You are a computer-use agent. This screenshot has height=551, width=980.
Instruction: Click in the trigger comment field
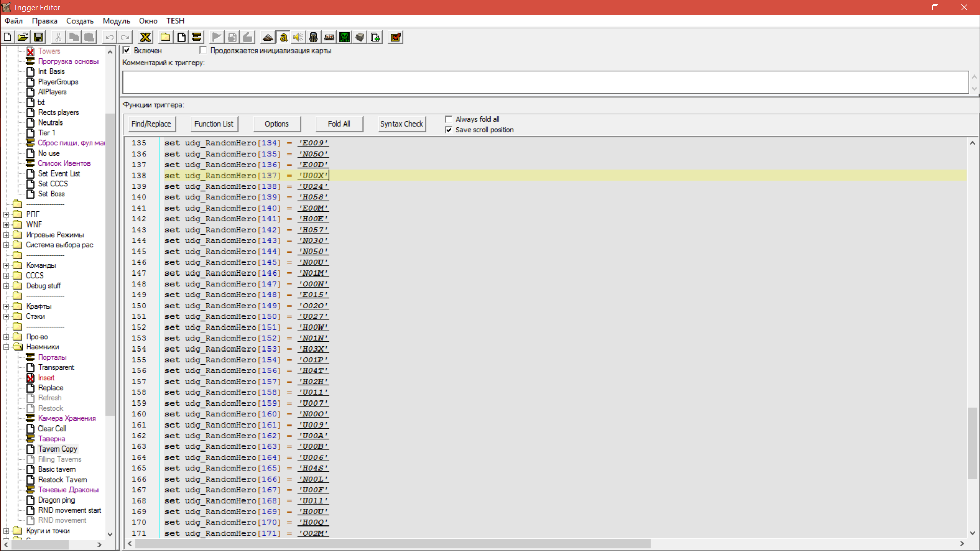click(x=545, y=82)
